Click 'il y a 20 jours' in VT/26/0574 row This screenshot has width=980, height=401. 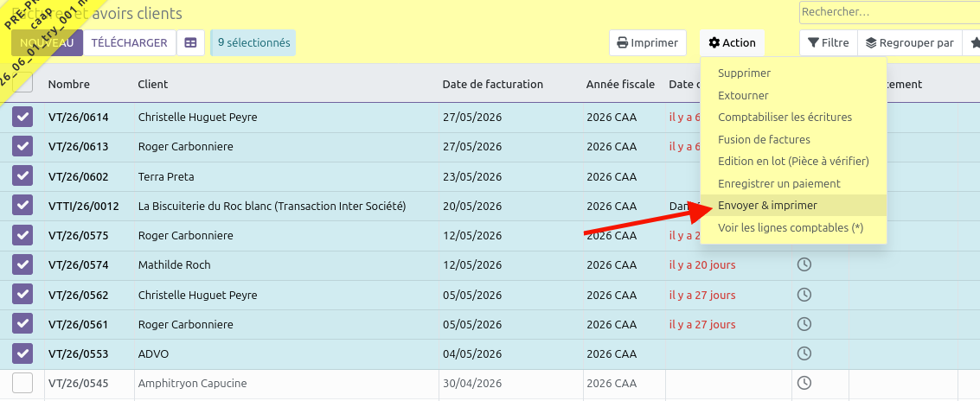pos(702,264)
